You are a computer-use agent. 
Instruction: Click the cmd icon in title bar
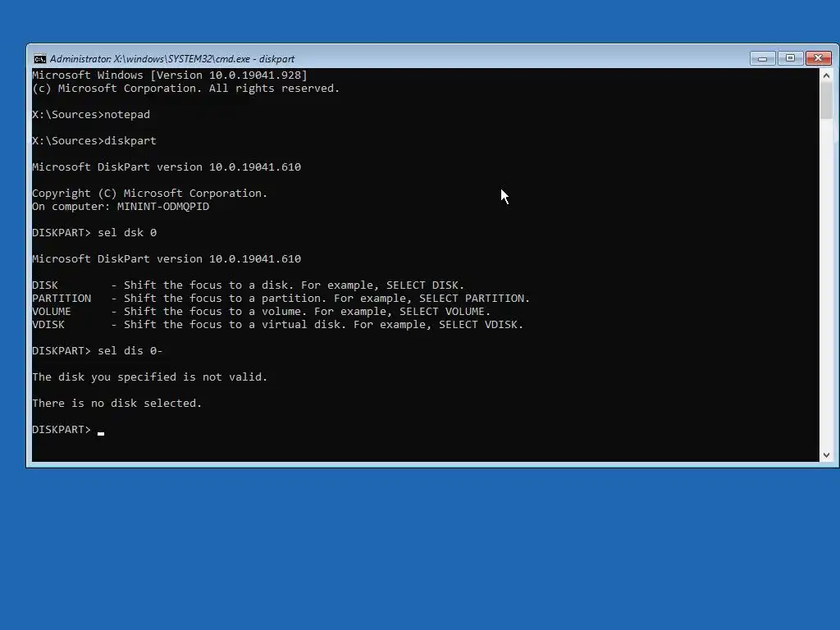(39, 59)
